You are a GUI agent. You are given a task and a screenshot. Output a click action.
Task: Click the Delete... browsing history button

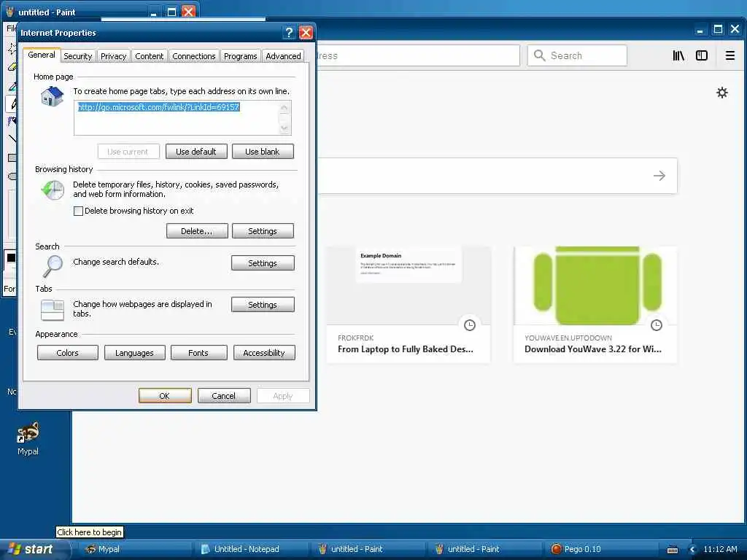197,231
